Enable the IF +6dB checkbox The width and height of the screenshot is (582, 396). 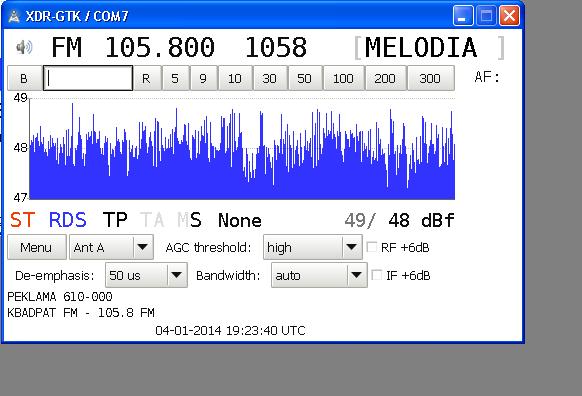376,275
